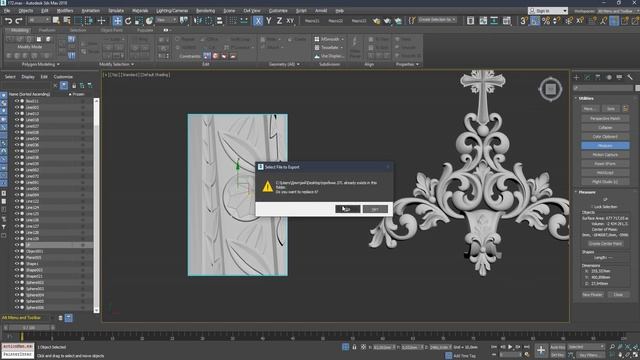Activate Select and Rotate tool
This screenshot has height=360, width=640.
(128, 20)
